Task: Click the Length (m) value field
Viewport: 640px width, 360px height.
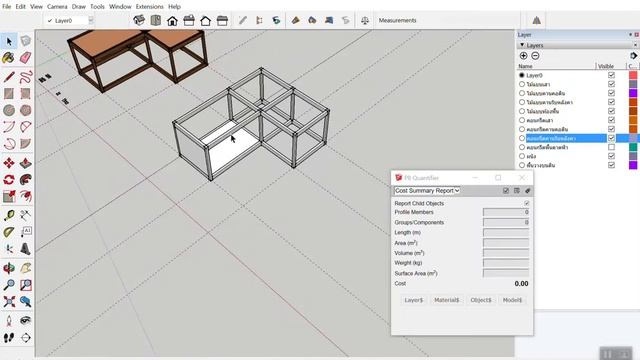Action: [506, 232]
